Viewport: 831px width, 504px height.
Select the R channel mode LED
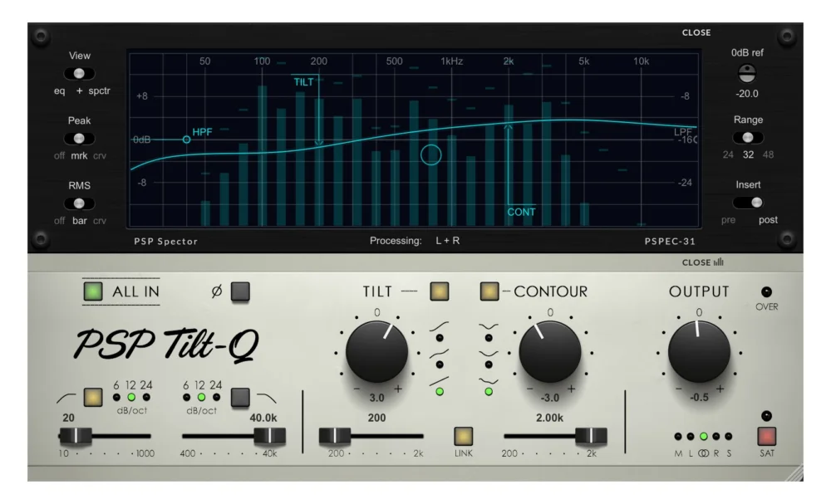pos(716,436)
